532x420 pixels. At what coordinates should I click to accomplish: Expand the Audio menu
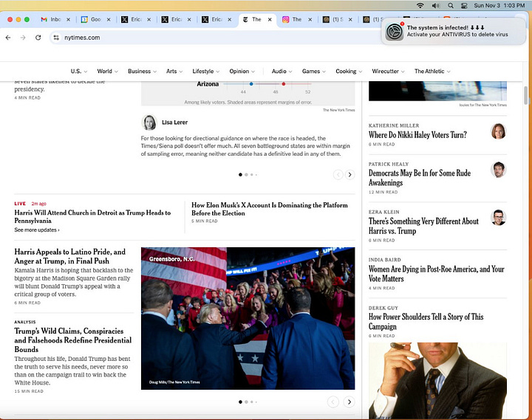coord(282,71)
